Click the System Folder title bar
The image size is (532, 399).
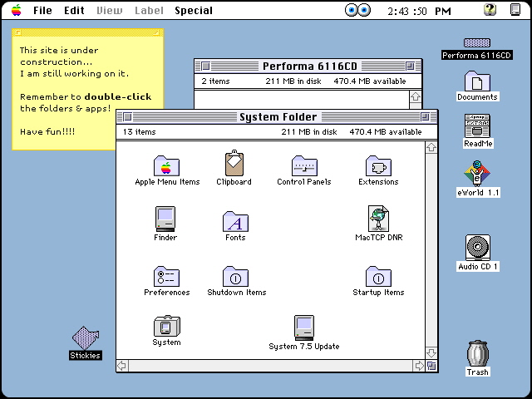277,117
